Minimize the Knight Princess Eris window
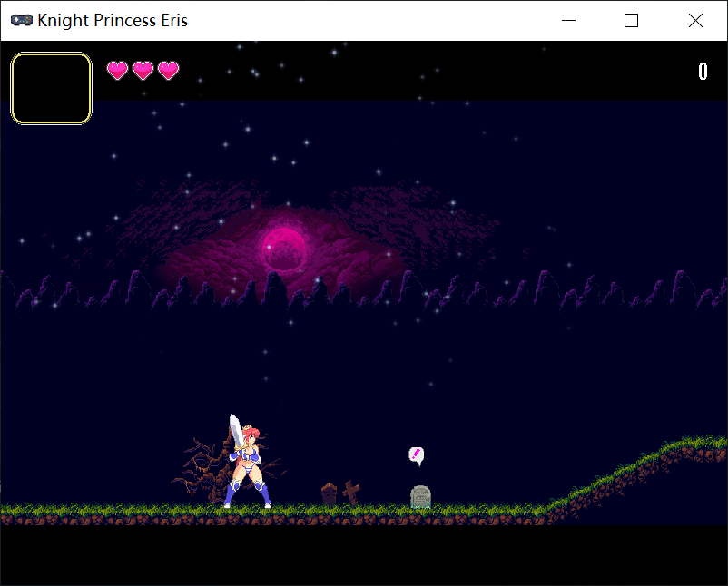 568,20
